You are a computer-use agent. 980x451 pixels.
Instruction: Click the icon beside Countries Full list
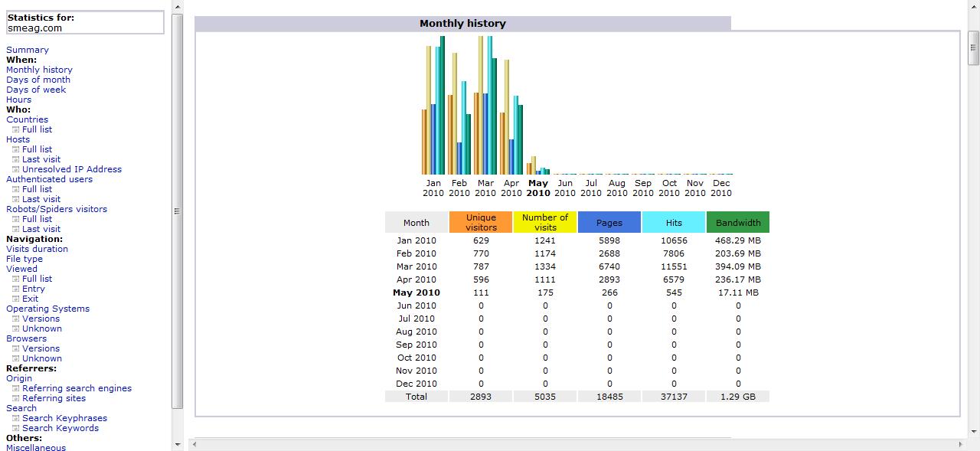click(x=15, y=129)
